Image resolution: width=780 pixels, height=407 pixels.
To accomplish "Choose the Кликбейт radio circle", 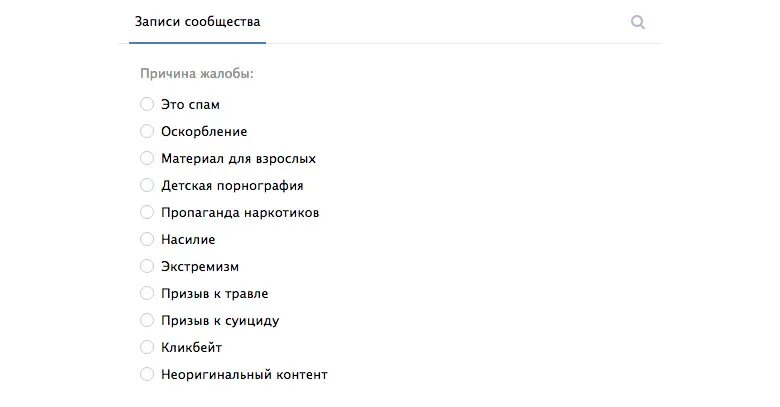I will (147, 347).
